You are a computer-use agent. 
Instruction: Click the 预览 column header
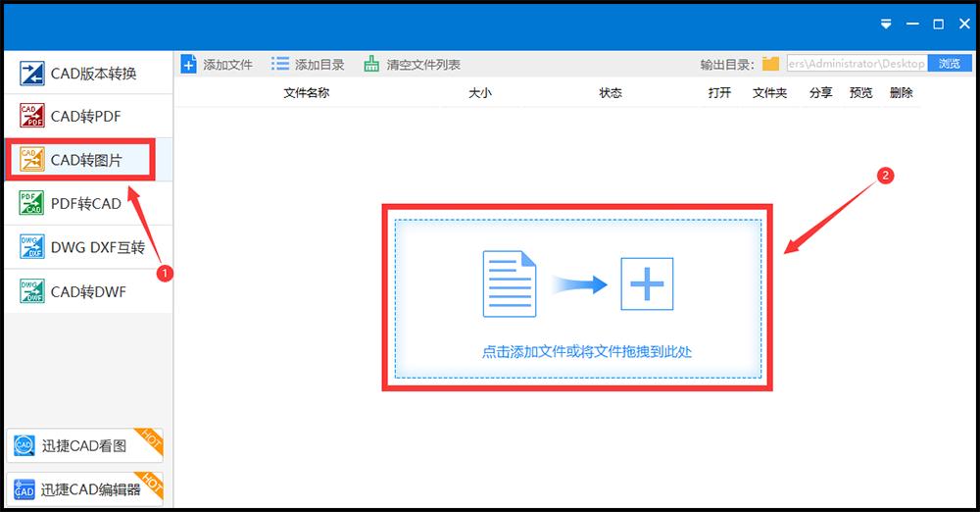tap(860, 92)
